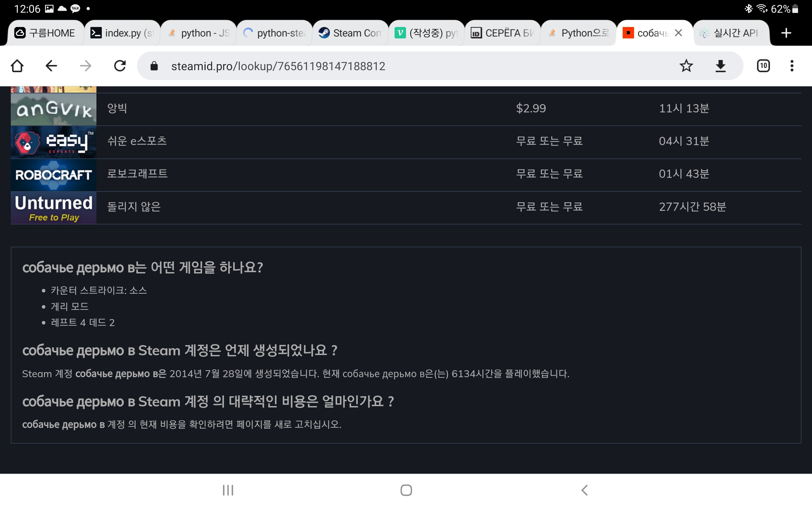
Task: Tap the forward navigation arrow
Action: (x=86, y=66)
